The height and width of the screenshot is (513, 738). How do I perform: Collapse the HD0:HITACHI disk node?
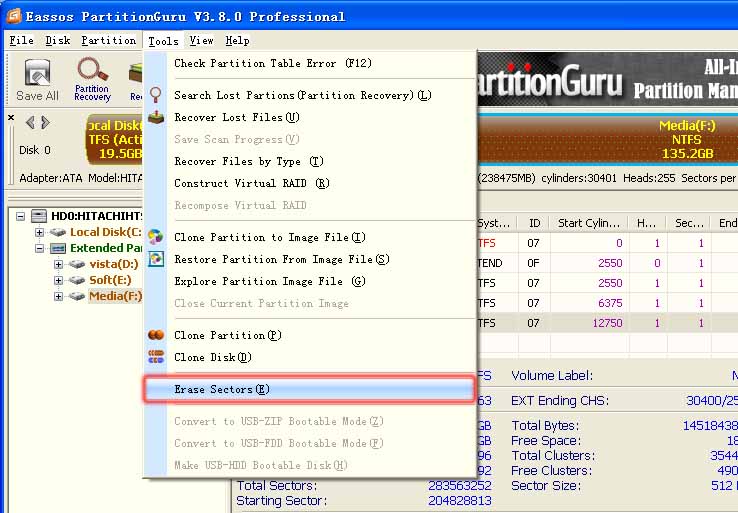click(20, 216)
